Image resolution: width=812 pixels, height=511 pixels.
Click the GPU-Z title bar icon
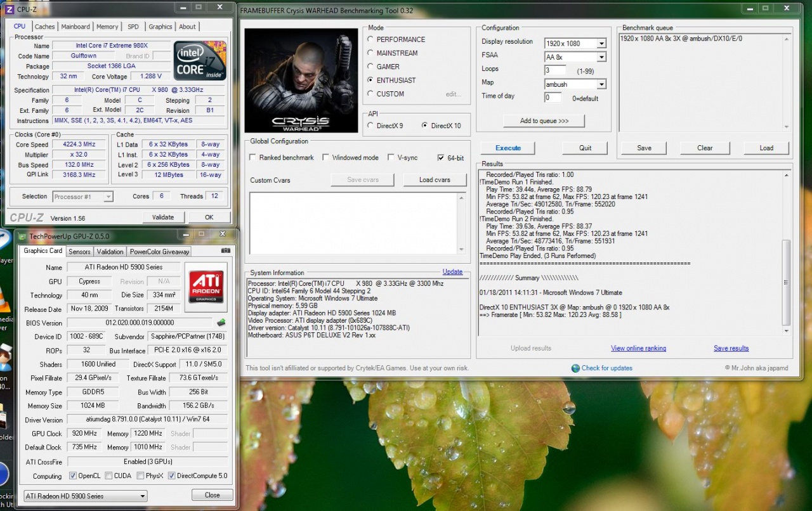[x=22, y=236]
